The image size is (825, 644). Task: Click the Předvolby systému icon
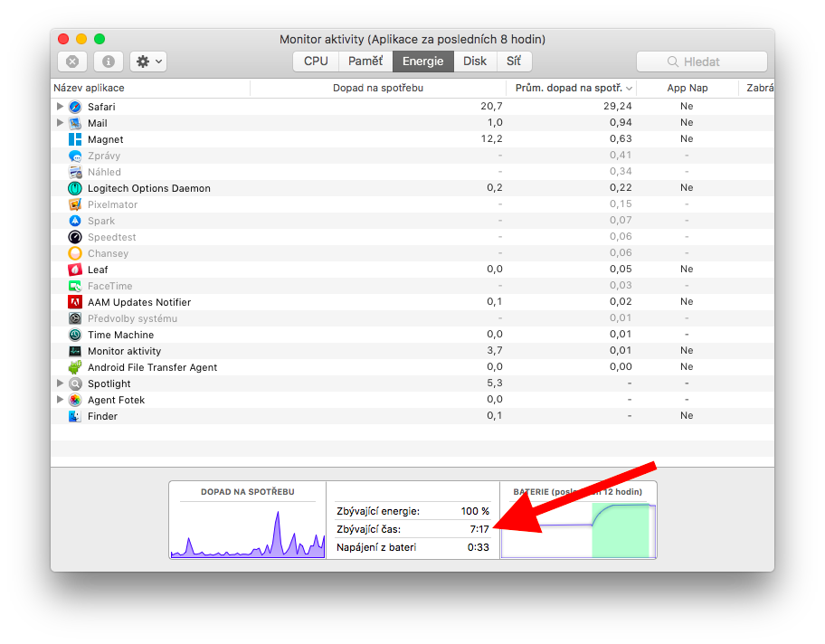75,318
